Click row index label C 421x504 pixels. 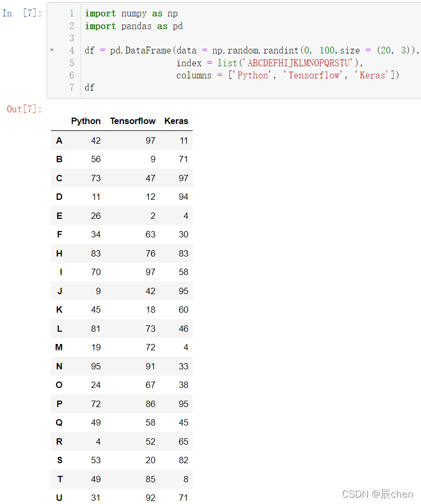[59, 178]
